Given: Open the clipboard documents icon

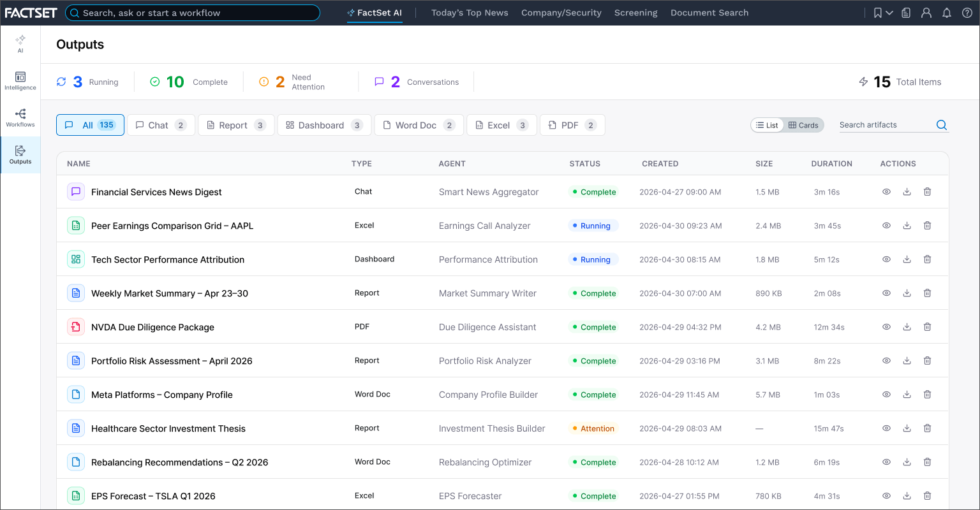Looking at the screenshot, I should pos(906,13).
